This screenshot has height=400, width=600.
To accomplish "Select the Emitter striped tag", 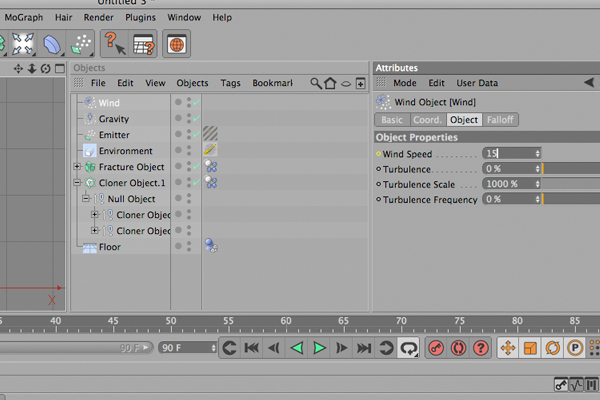I will coord(210,134).
